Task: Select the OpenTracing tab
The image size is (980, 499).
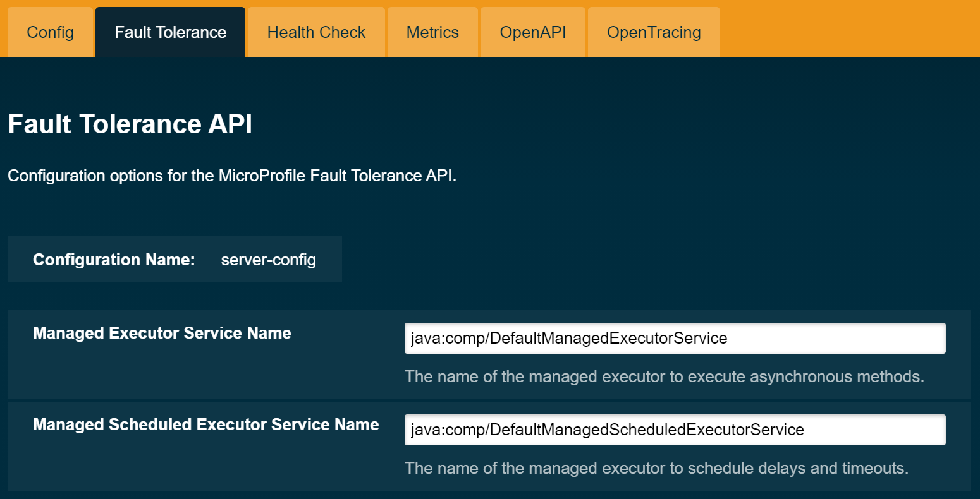Action: pos(654,32)
